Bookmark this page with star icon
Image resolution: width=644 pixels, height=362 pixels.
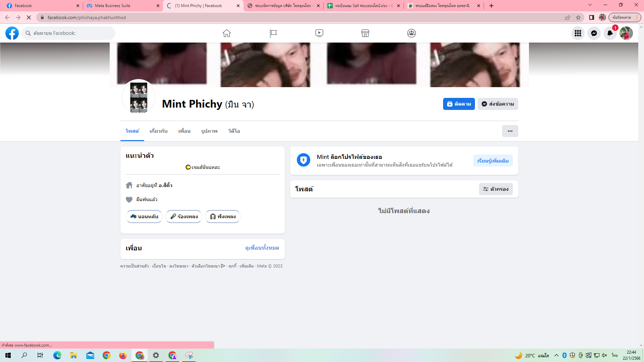click(578, 17)
